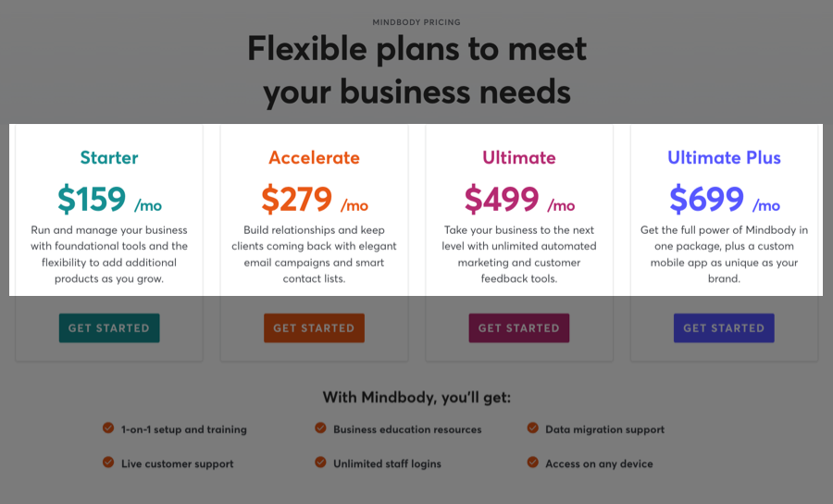This screenshot has height=504, width=833.
Task: Click the $279 /mo price
Action: (315, 200)
